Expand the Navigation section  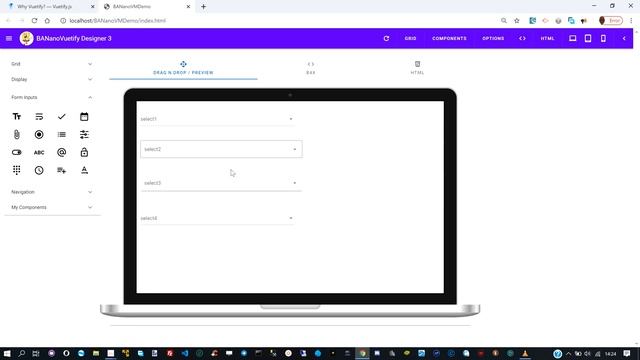[x=51, y=192]
